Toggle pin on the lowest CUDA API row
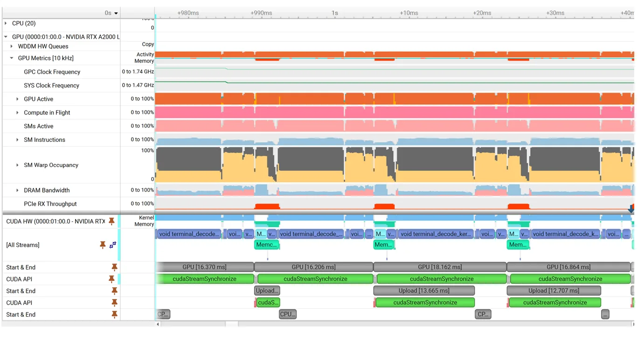Viewport: 644px width, 340px height. tap(114, 303)
